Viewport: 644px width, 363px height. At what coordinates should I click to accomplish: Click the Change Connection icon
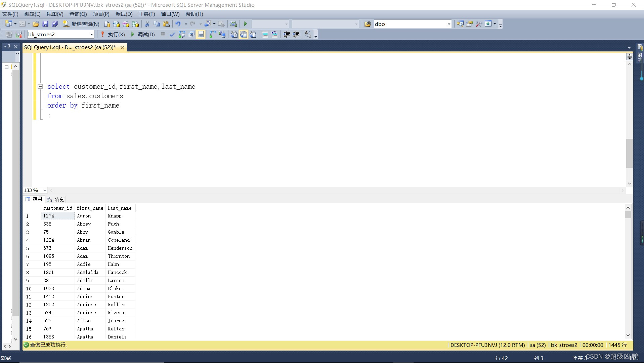tap(18, 34)
